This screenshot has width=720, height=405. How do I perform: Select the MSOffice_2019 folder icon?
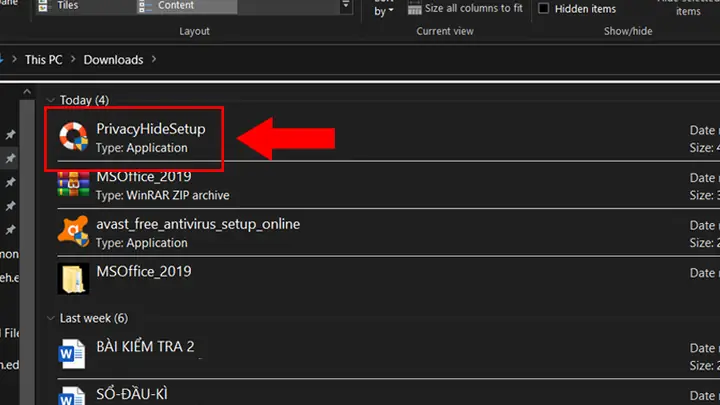pyautogui.click(x=73, y=278)
